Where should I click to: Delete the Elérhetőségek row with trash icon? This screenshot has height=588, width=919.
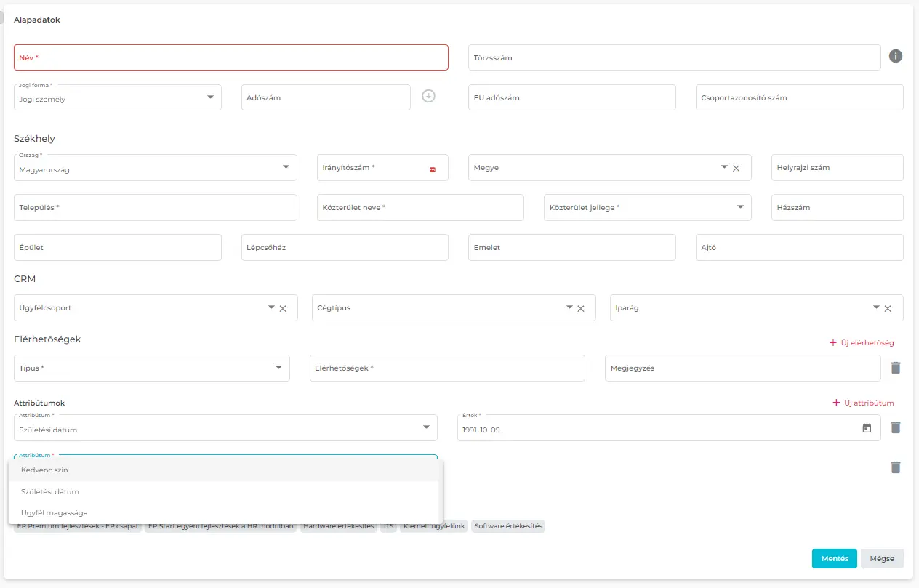[x=896, y=368]
